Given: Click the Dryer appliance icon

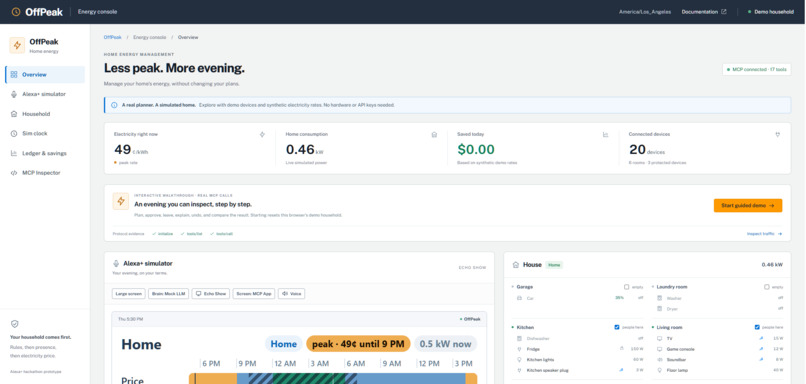Looking at the screenshot, I should [x=660, y=308].
